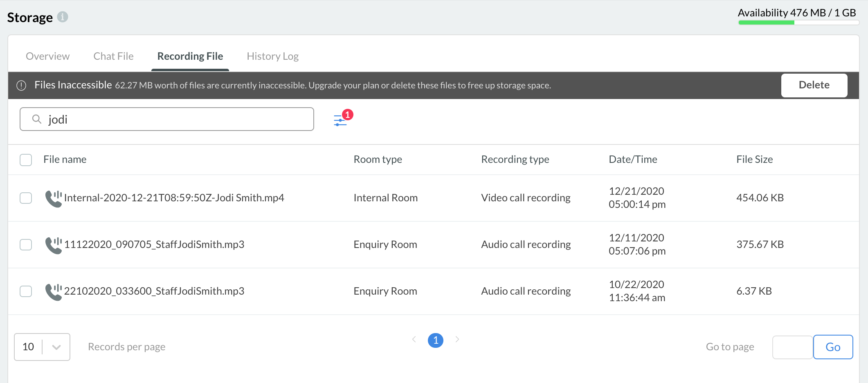Click the File Size column header

(x=755, y=159)
